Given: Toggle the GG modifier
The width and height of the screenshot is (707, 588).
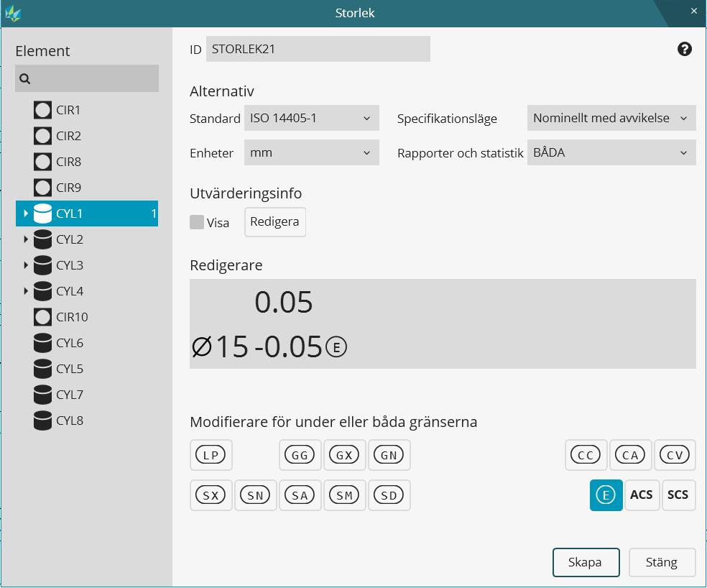Looking at the screenshot, I should (x=300, y=455).
